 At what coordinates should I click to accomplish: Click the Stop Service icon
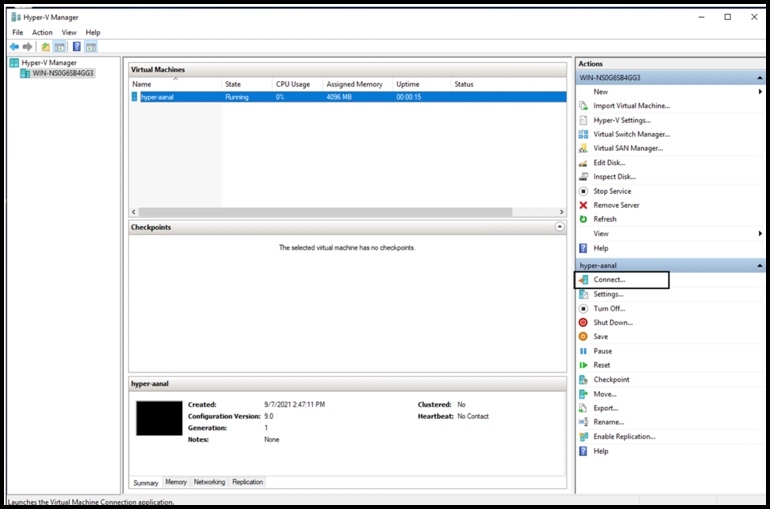583,191
